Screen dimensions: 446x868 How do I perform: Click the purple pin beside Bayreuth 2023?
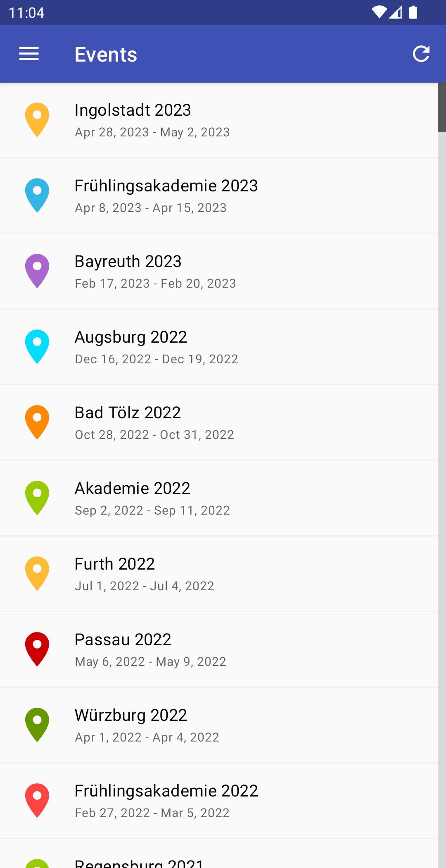pos(37,271)
